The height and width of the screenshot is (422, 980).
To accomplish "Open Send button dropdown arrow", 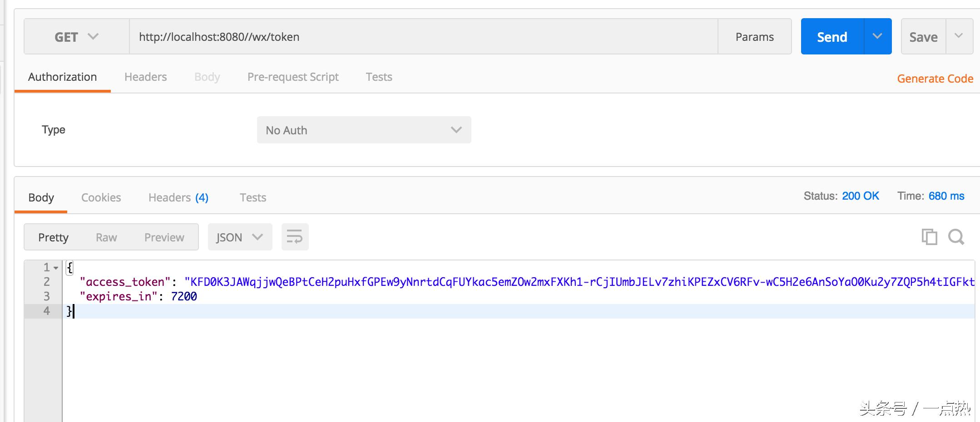I will (877, 36).
